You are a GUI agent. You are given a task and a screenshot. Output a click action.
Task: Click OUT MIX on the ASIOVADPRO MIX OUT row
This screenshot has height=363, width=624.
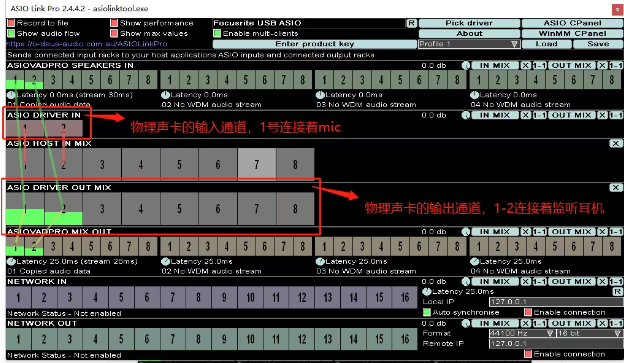pos(572,232)
